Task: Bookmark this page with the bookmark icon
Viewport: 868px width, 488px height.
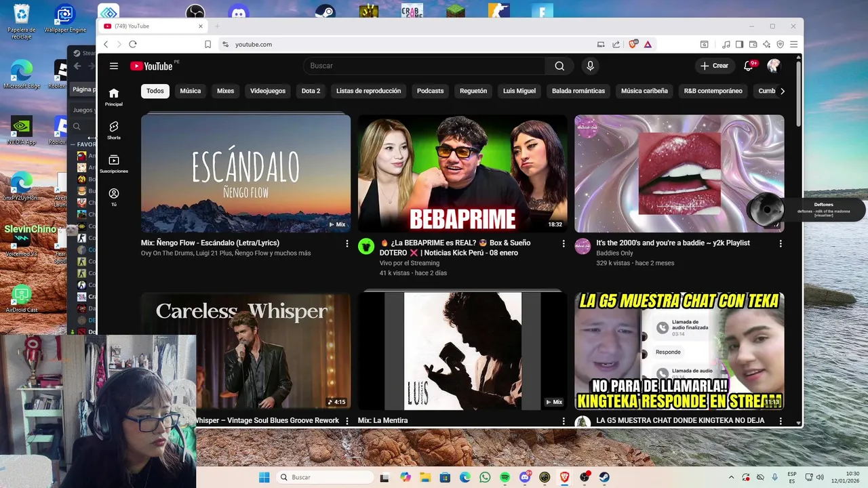Action: click(x=208, y=44)
